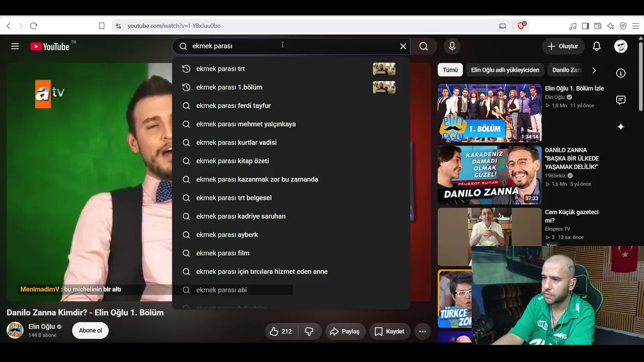This screenshot has height=362, width=644.
Task: Visit the 196Sekiz channel link
Action: pyautogui.click(x=555, y=175)
